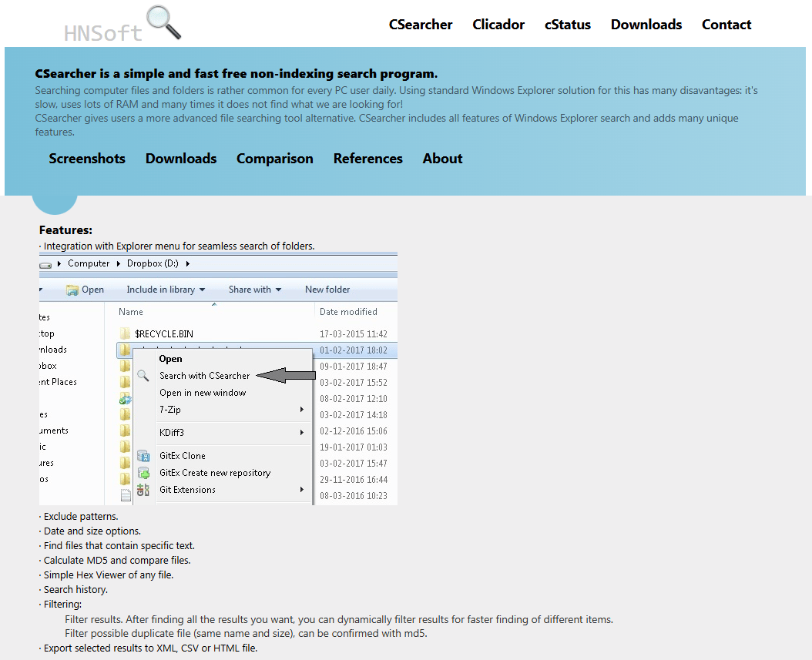Viewport: 812px width, 660px height.
Task: Click the HNSoft magnifying glass logo
Action: point(122,24)
